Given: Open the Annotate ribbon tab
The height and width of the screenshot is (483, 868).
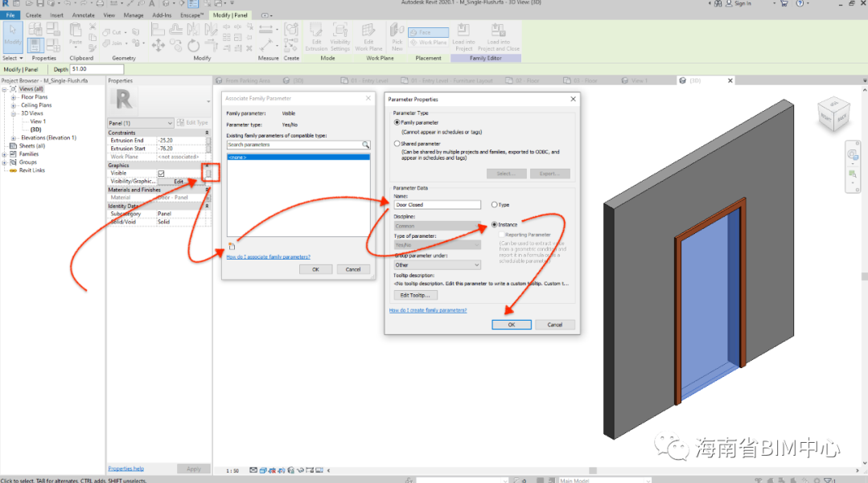Looking at the screenshot, I should [x=83, y=15].
